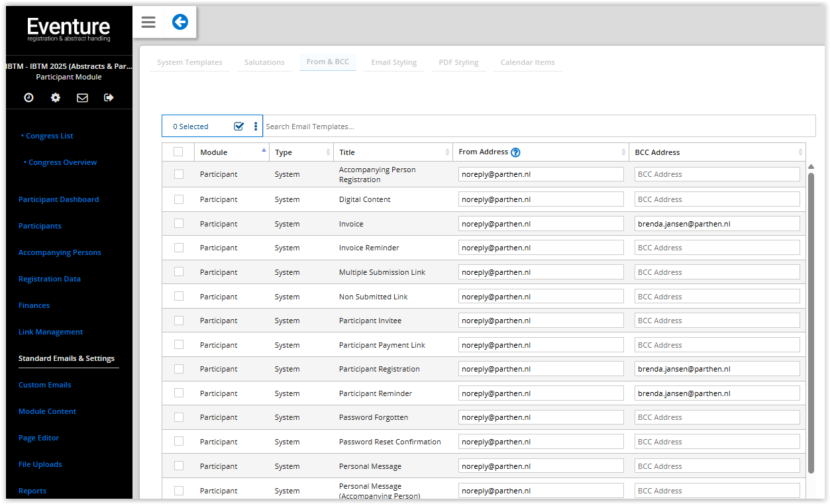Viewport: 830px width, 504px height.
Task: Open the Email Styling tab
Action: [x=394, y=62]
